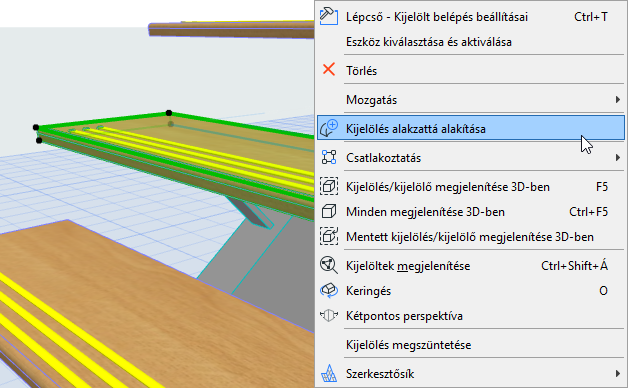Select Kijelölés/kijelölő megjelenítése 3D-ben
This screenshot has height=388, width=628.
(471, 187)
